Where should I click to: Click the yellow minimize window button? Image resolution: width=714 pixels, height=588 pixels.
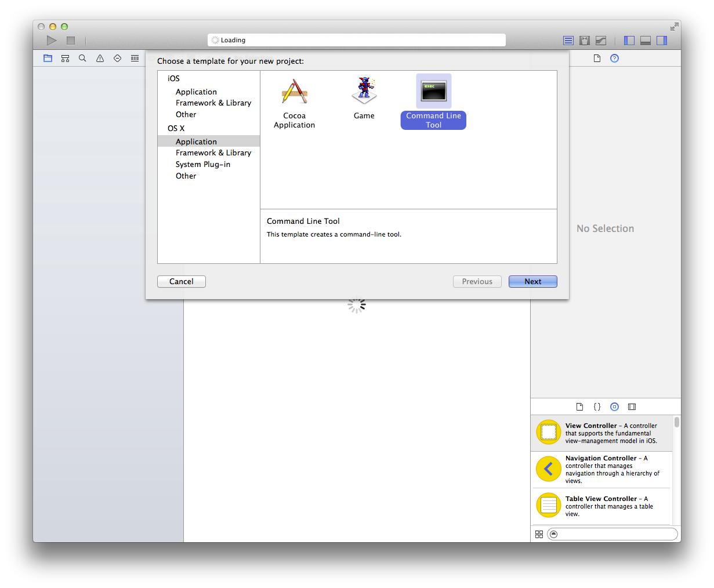click(x=53, y=27)
